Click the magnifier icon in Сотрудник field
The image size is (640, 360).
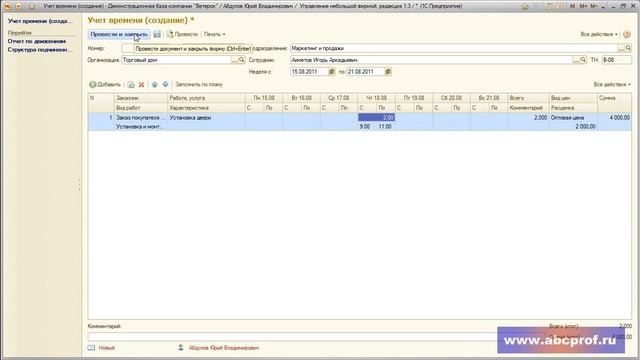coord(583,60)
